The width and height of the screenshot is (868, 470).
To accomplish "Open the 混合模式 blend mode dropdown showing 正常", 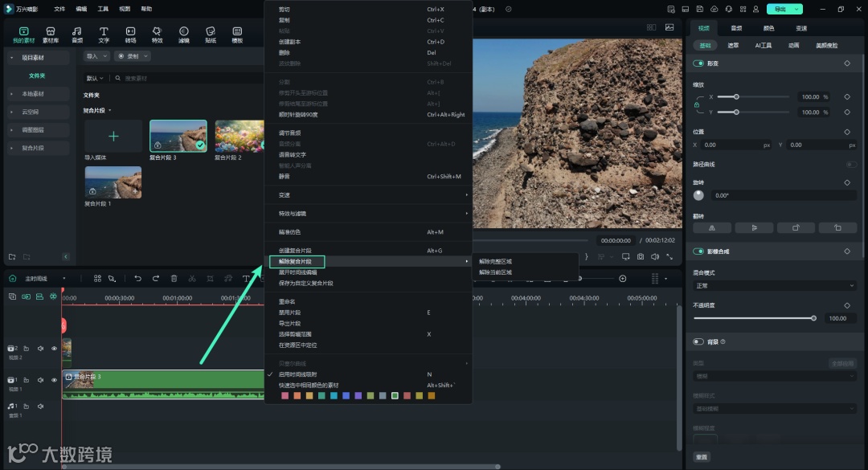I will (x=773, y=285).
